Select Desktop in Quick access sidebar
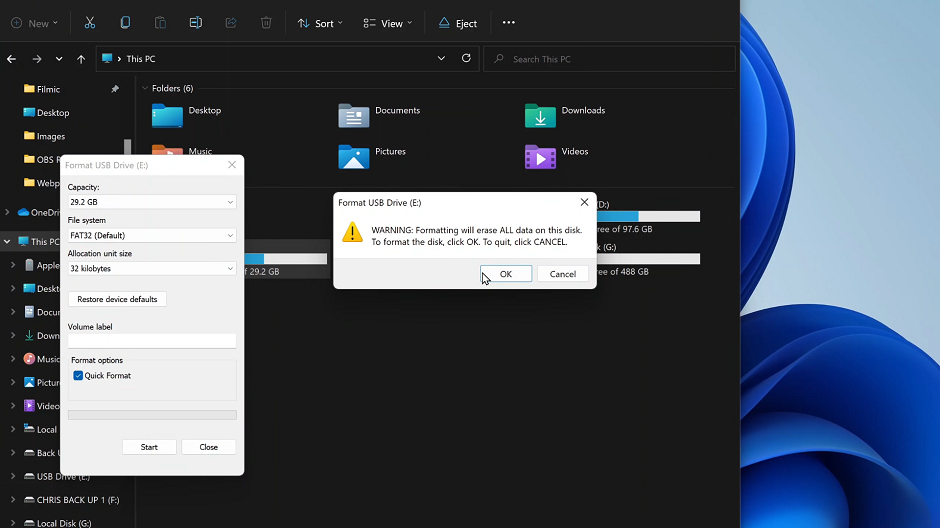 [x=53, y=113]
